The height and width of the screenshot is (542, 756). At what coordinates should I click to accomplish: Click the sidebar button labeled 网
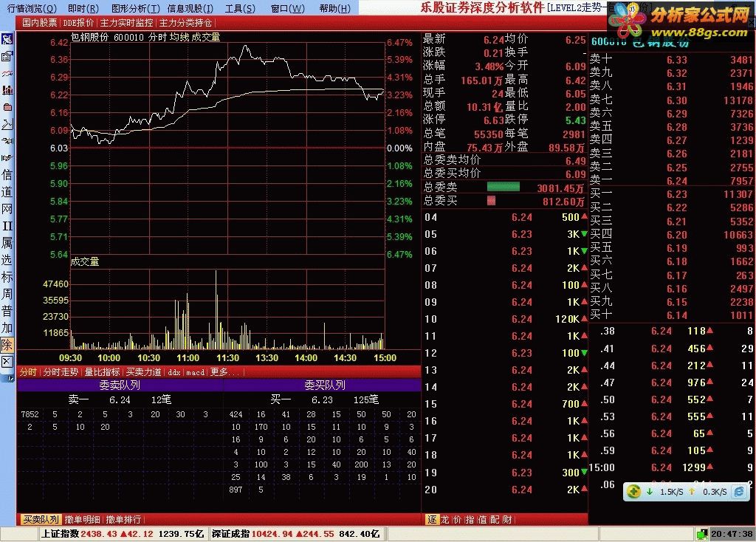click(x=7, y=209)
